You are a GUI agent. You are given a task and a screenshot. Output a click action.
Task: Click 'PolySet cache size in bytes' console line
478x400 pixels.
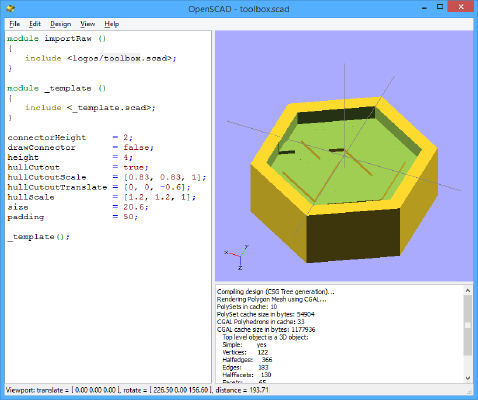[265, 314]
